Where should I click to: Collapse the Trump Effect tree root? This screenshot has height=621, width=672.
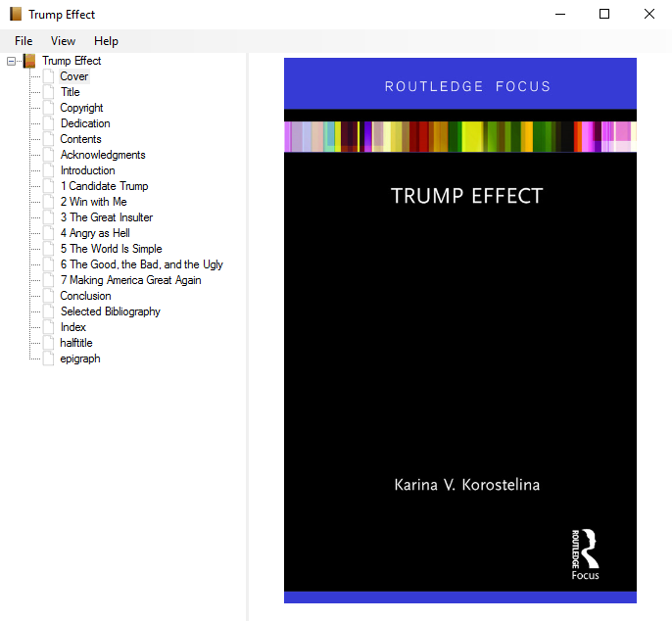[11, 62]
